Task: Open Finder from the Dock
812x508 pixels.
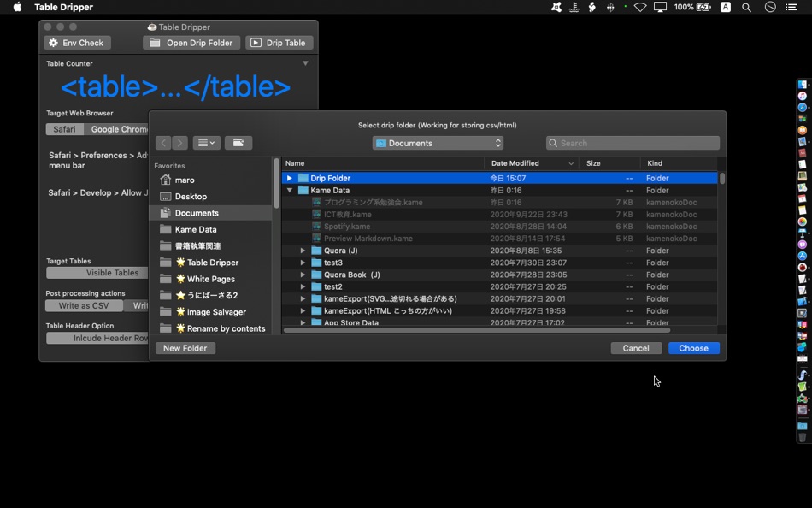Action: pyautogui.click(x=802, y=85)
